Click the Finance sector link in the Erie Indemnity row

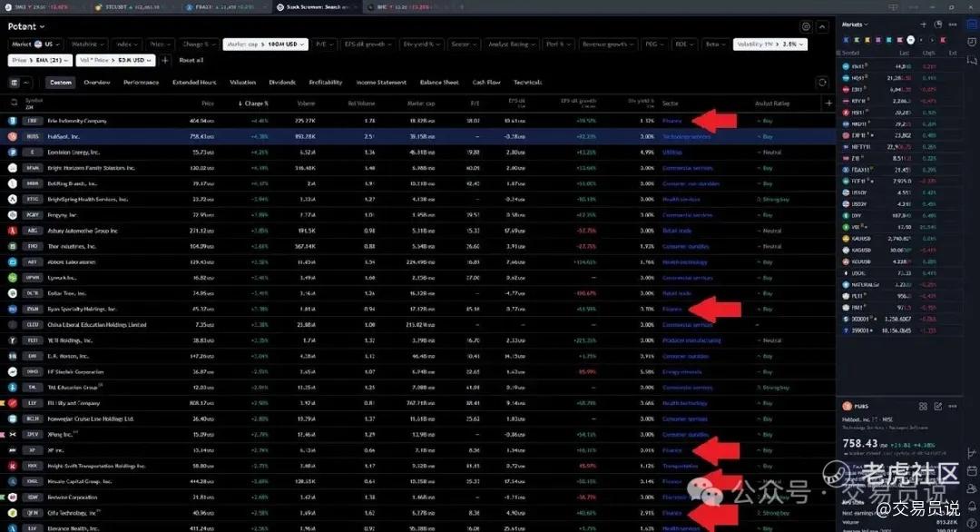[671, 121]
